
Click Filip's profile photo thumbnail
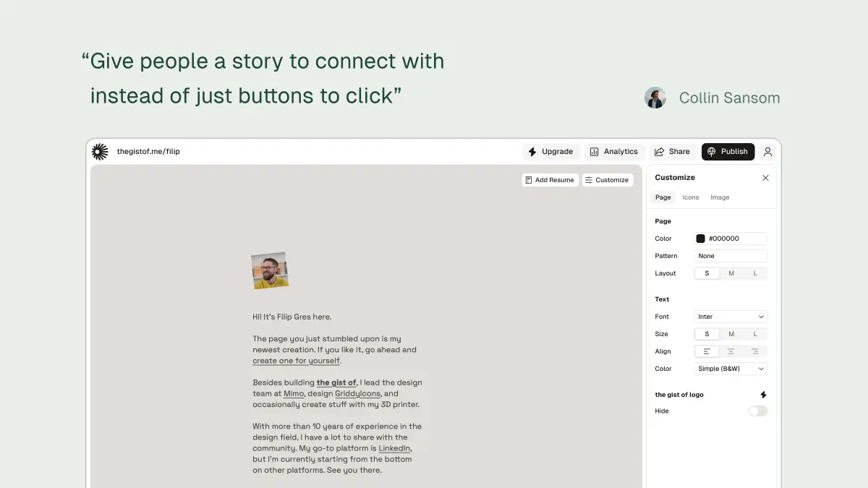tap(270, 271)
